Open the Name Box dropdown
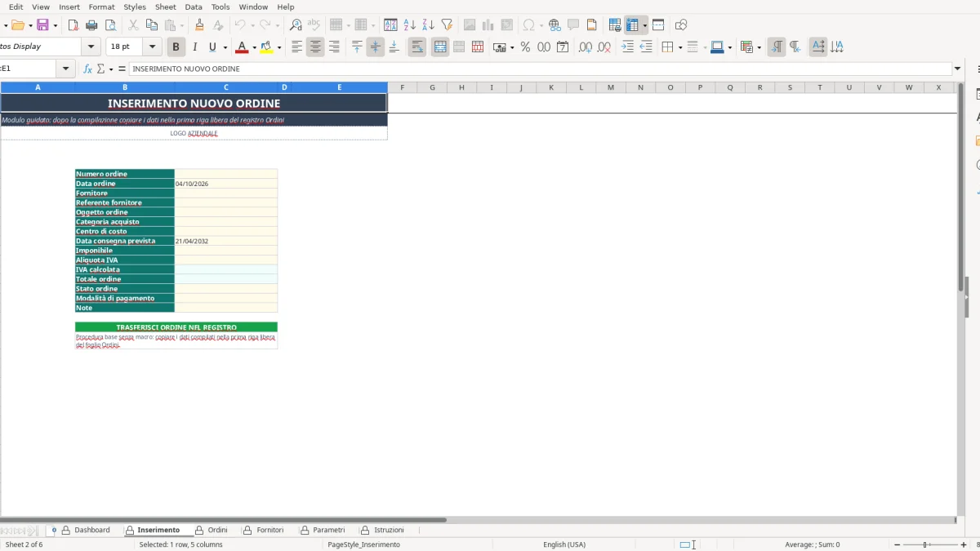Screen dimensions: 980x551 tap(66, 69)
